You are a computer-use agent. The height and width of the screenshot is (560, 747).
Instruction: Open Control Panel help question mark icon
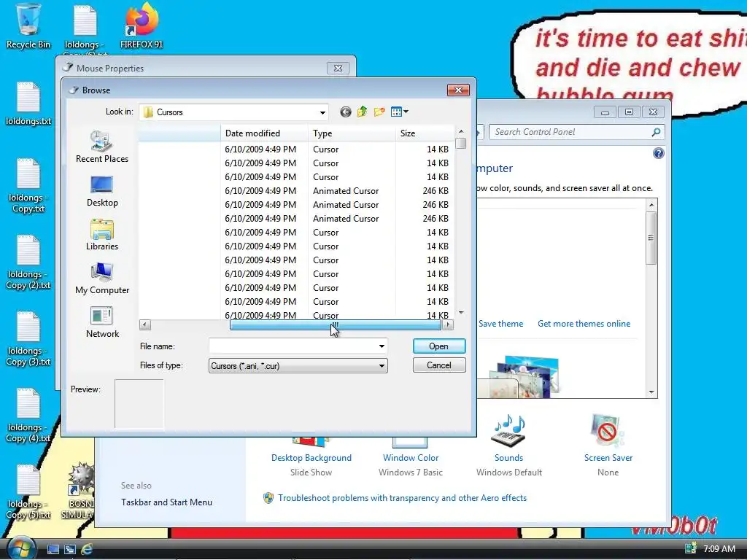coord(659,153)
